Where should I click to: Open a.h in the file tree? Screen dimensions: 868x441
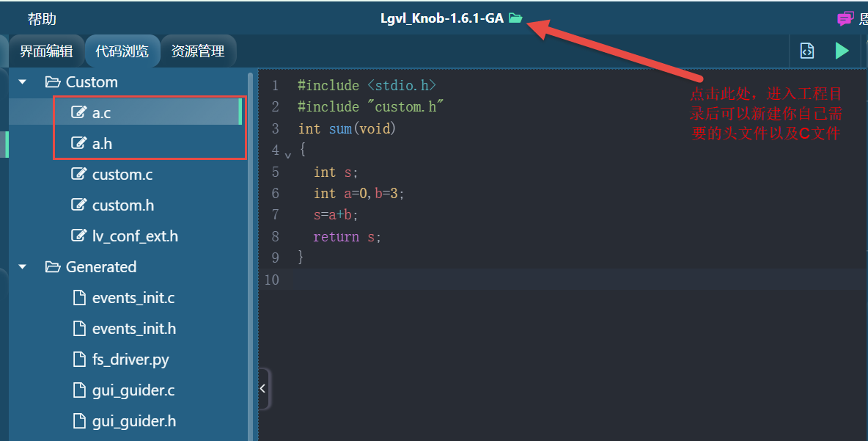(102, 144)
